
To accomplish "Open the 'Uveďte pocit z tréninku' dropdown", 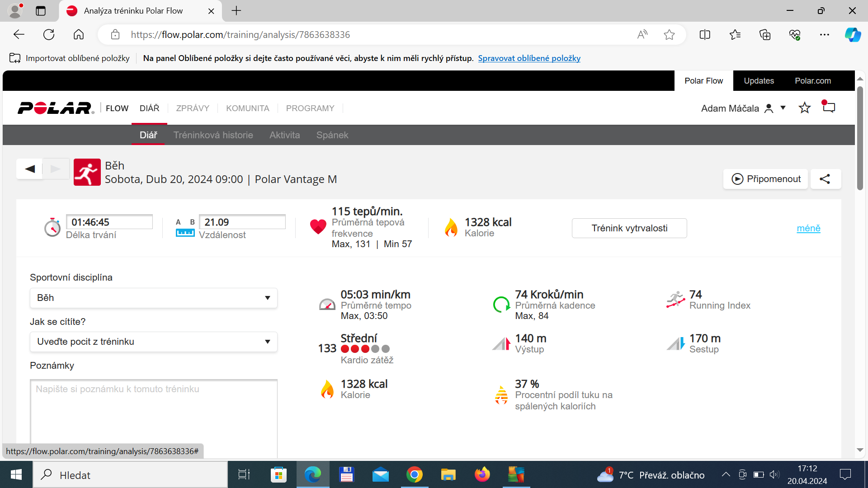I will pos(154,342).
